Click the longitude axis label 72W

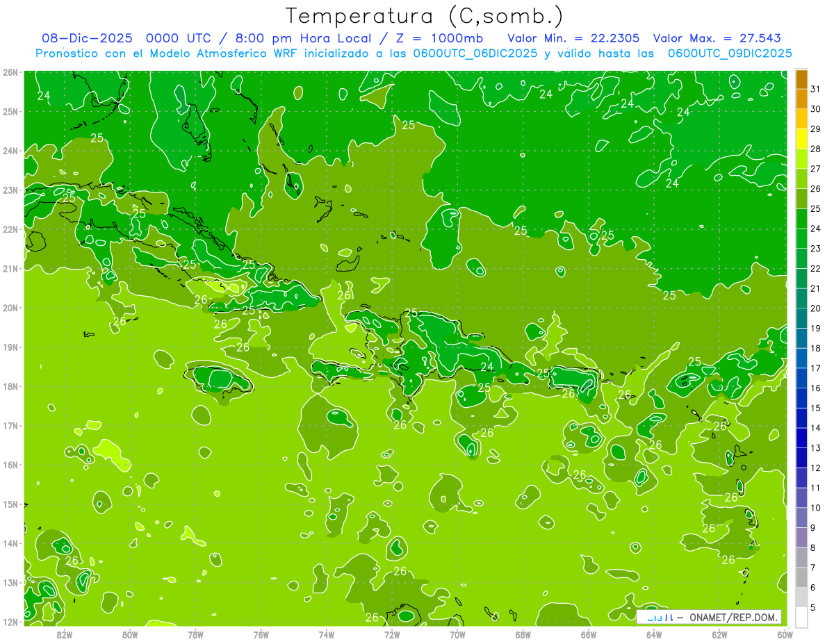(x=392, y=634)
